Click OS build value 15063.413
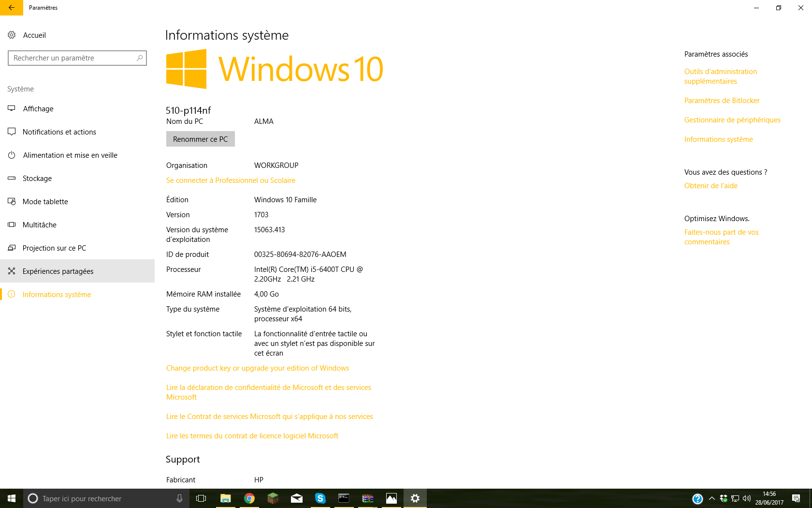The image size is (812, 508). (x=270, y=230)
